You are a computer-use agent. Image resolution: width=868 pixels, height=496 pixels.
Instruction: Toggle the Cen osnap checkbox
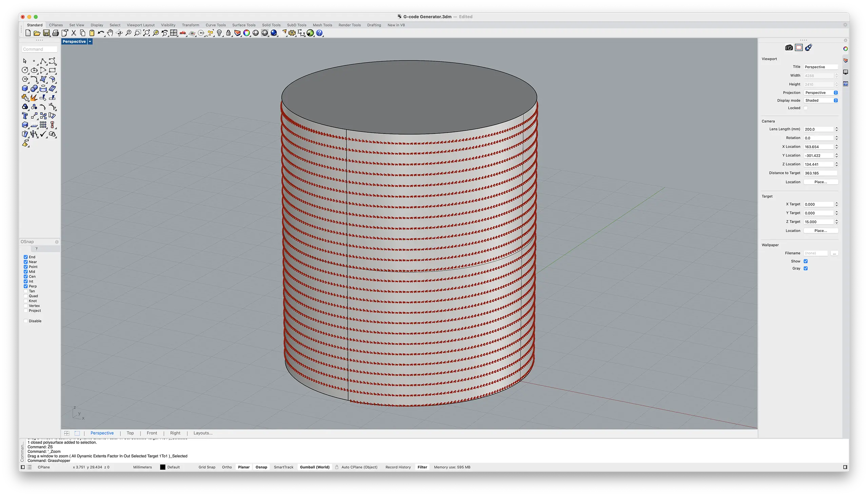[25, 276]
